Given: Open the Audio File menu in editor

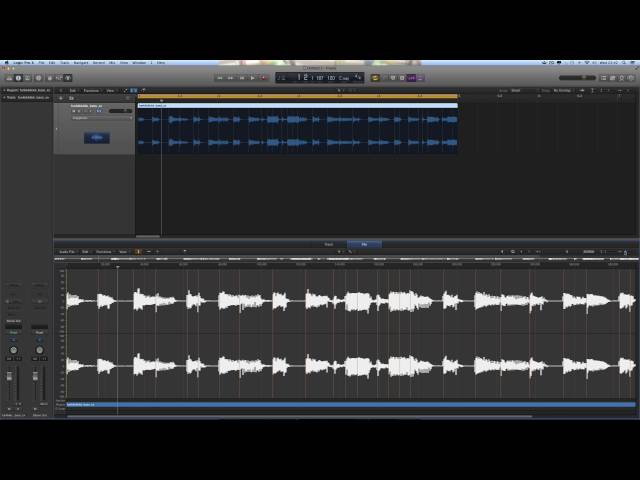Looking at the screenshot, I should (67, 252).
